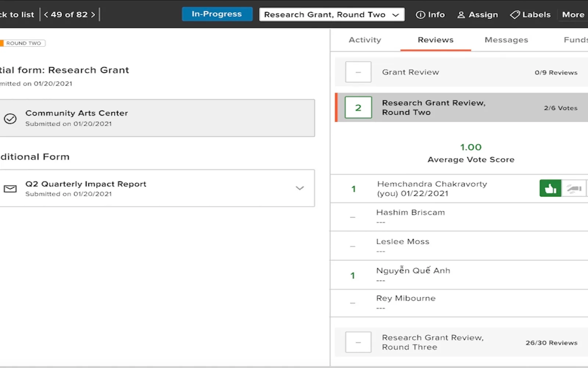Go to previous application arrow
This screenshot has height=368, width=588.
tap(46, 15)
